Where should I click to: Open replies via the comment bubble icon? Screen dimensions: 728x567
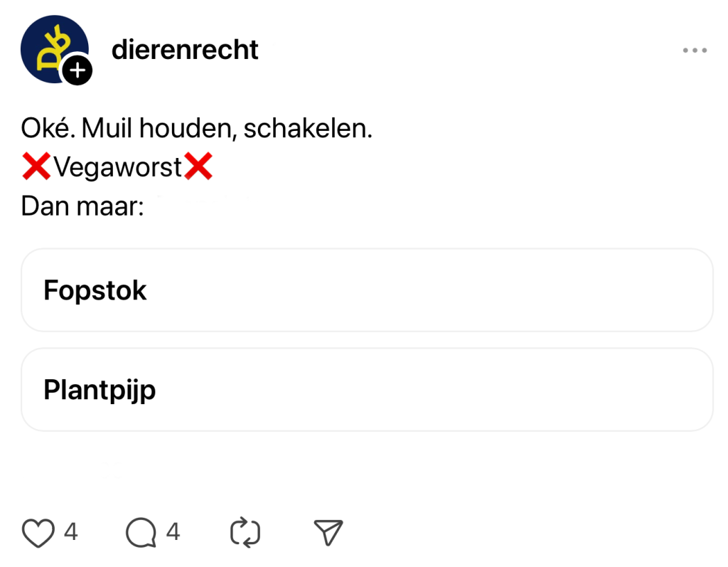tap(141, 533)
